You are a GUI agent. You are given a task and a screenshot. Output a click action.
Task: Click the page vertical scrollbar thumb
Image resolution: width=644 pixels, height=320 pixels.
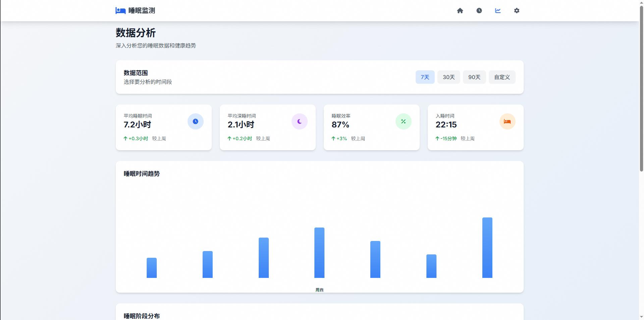click(641, 89)
